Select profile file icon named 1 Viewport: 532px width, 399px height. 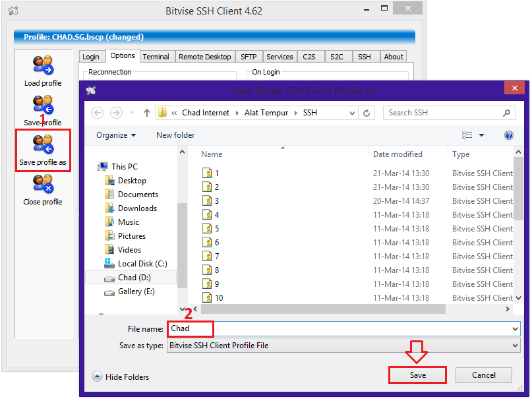pos(207,173)
